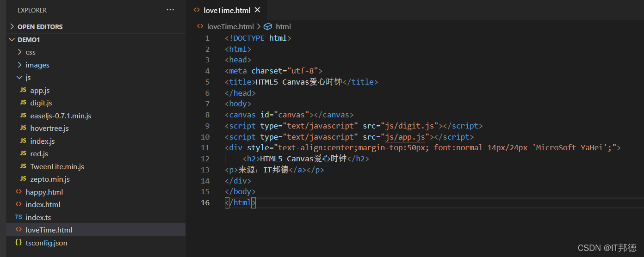Image resolution: width=644 pixels, height=257 pixels.
Task: Expand the Open Editors section
Action: (x=12, y=27)
